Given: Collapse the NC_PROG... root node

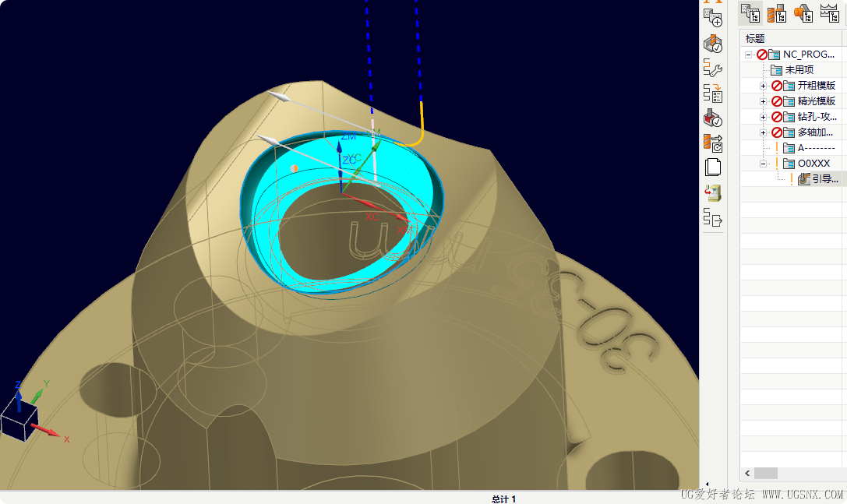Looking at the screenshot, I should click(x=748, y=55).
